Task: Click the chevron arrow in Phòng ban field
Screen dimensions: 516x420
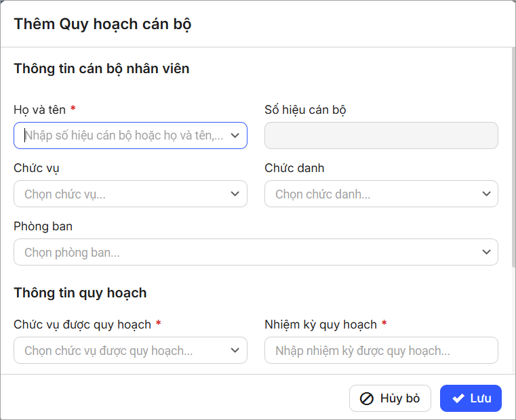Action: pyautogui.click(x=485, y=252)
